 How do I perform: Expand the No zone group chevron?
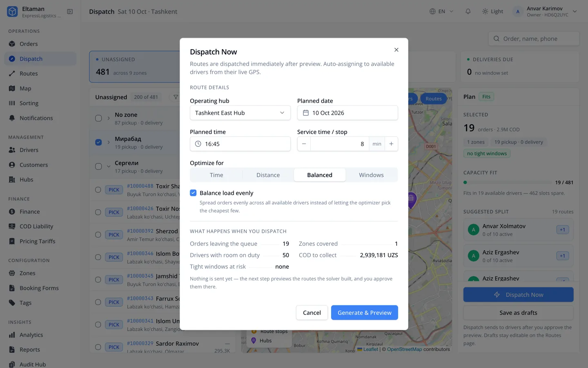109,118
